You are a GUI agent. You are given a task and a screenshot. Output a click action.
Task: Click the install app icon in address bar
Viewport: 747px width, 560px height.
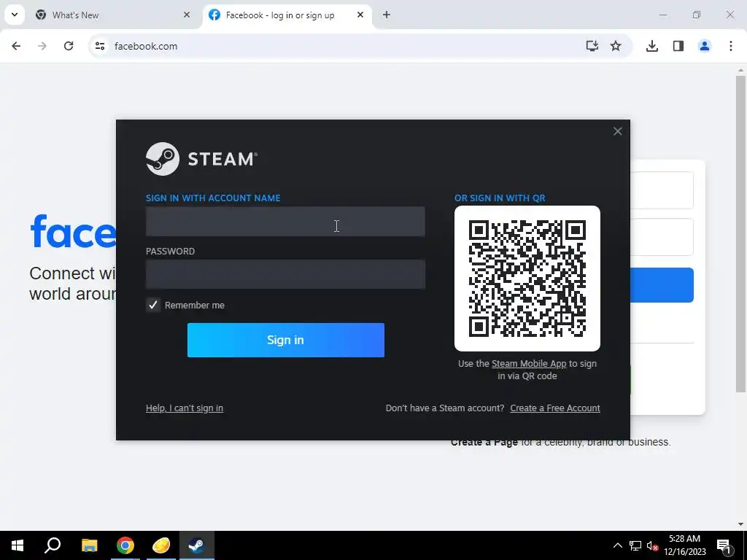pyautogui.click(x=592, y=46)
